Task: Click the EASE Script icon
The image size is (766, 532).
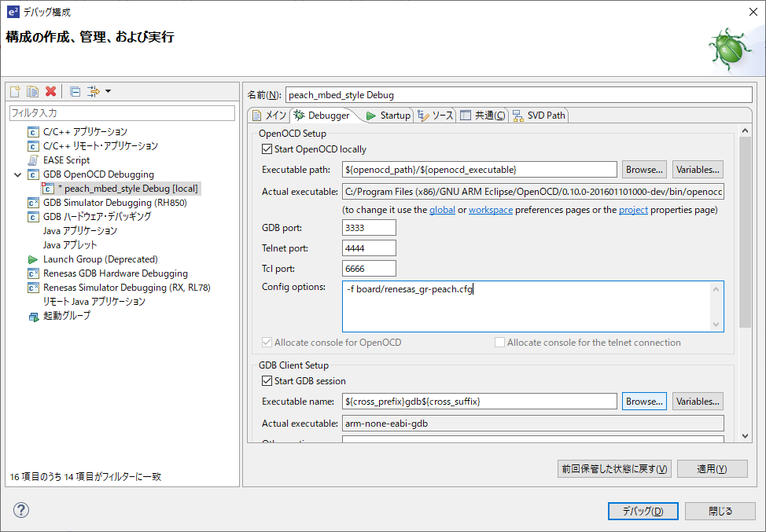Action: pos(33,160)
